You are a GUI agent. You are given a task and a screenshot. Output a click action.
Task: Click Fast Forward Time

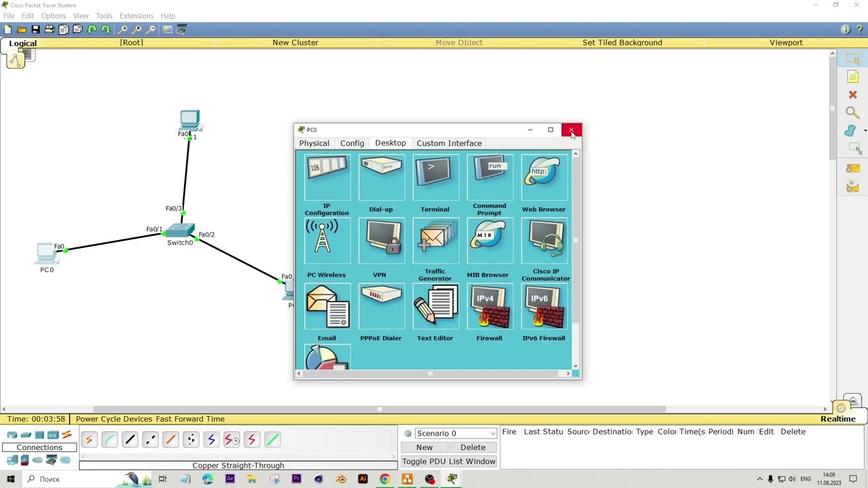(190, 419)
